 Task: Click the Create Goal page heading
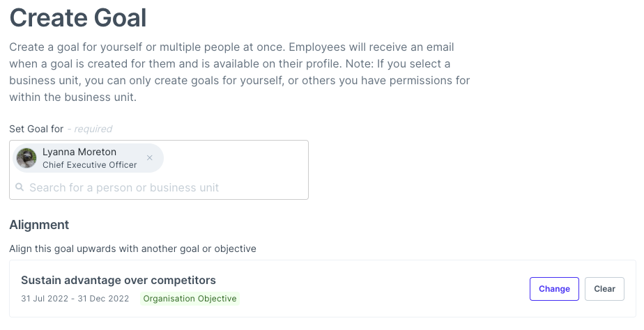[x=78, y=17]
